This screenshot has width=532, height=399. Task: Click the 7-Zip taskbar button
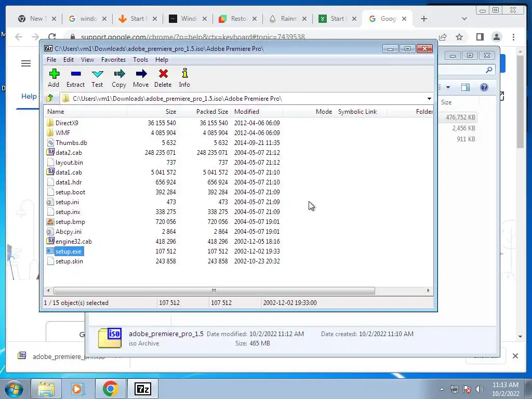[x=142, y=389]
